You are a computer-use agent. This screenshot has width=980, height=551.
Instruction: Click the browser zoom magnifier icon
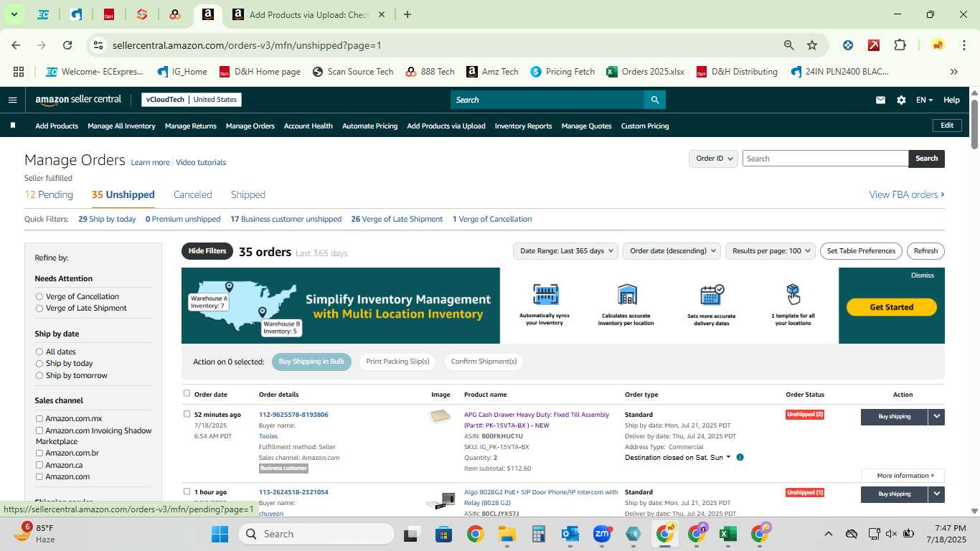point(789,45)
